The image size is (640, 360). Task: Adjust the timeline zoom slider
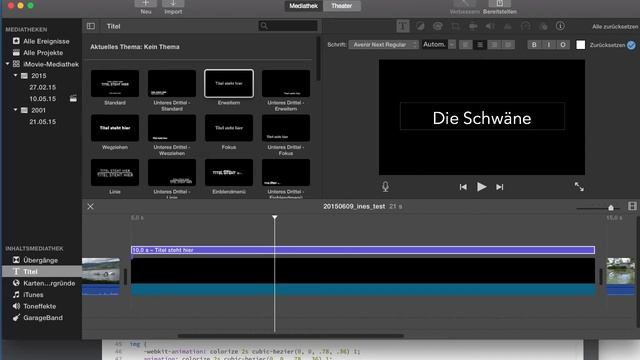point(611,208)
